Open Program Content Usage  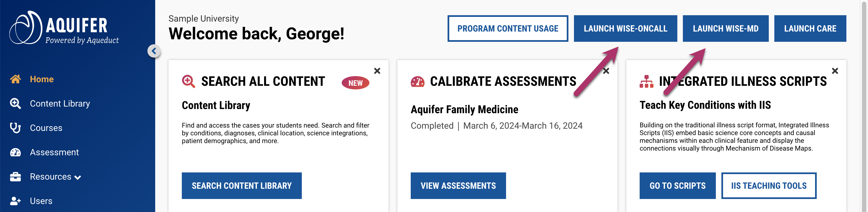click(x=507, y=29)
